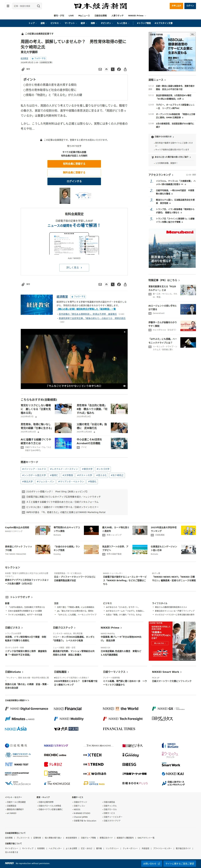Share on note via top n icon
Image resolution: width=201 pixels, height=868 pixels.
click(x=106, y=69)
